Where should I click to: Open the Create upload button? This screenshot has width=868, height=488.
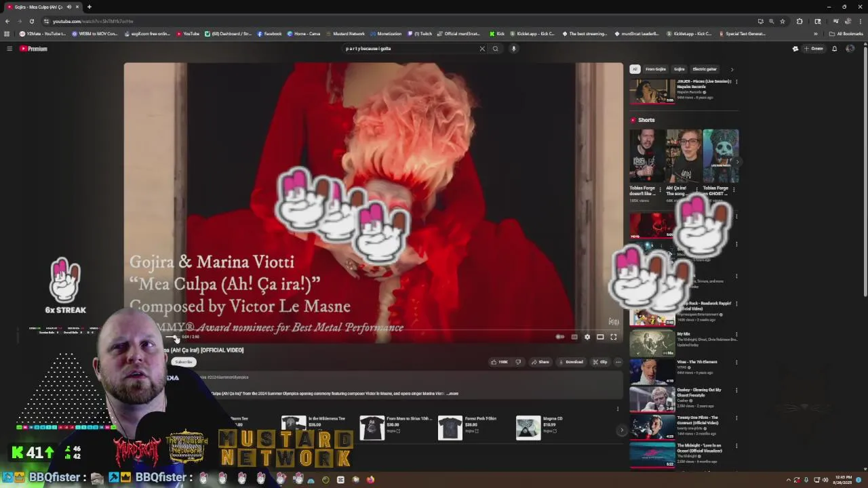point(813,49)
